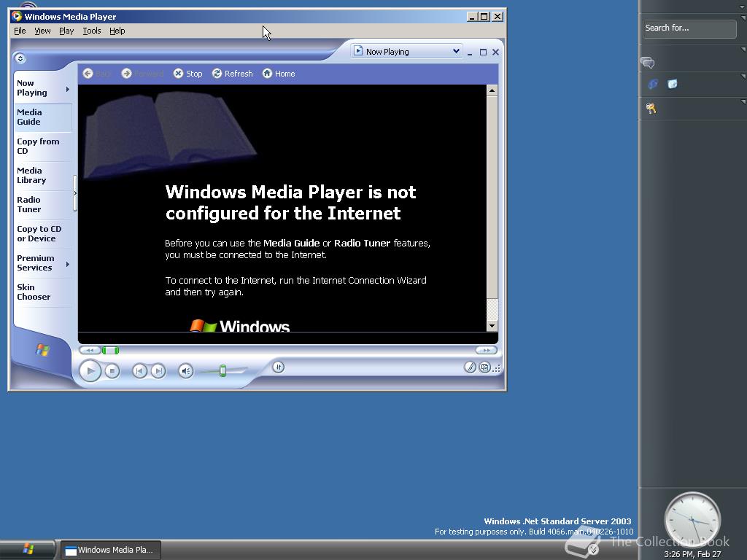Open the Radio Tuner section
747x560 pixels.
tap(43, 204)
